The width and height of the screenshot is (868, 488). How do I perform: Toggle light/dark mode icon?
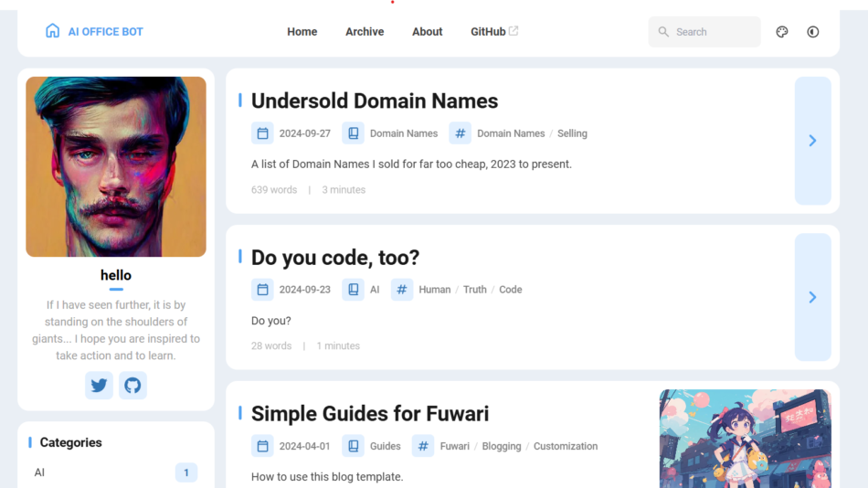click(x=812, y=32)
